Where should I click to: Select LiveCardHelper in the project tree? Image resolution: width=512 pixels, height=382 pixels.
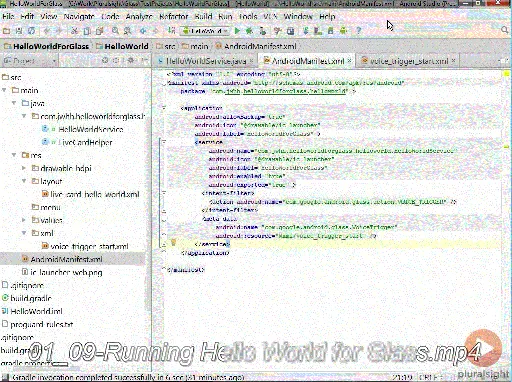(x=85, y=142)
